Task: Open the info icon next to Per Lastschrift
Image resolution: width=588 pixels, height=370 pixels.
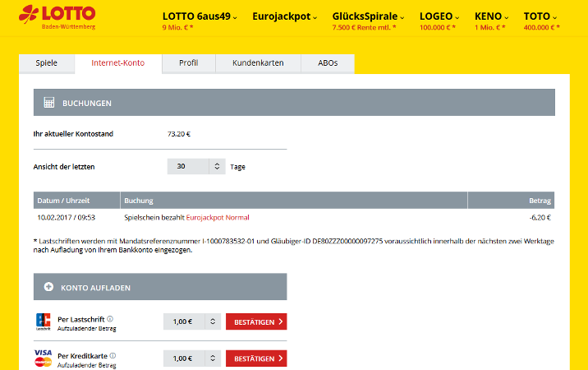Action: (110, 319)
